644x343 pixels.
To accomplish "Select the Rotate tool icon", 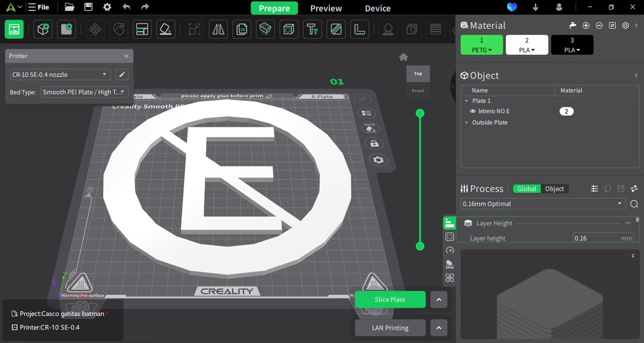I will (119, 29).
